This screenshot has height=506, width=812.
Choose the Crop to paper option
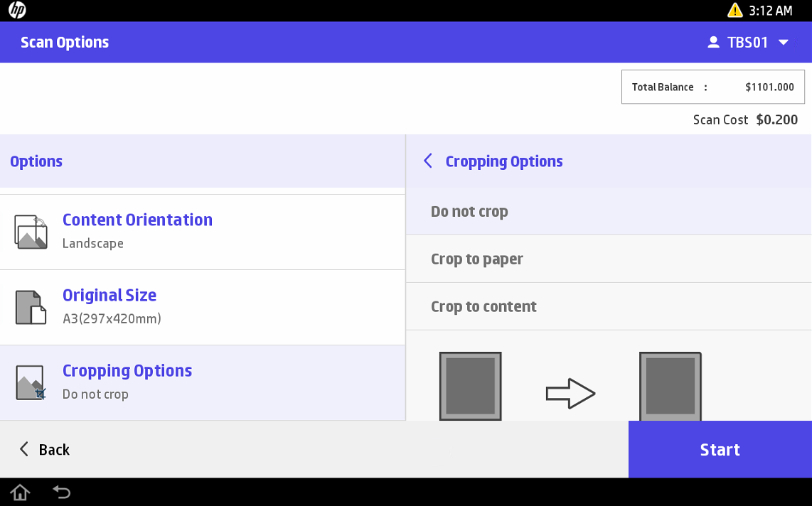tap(609, 259)
